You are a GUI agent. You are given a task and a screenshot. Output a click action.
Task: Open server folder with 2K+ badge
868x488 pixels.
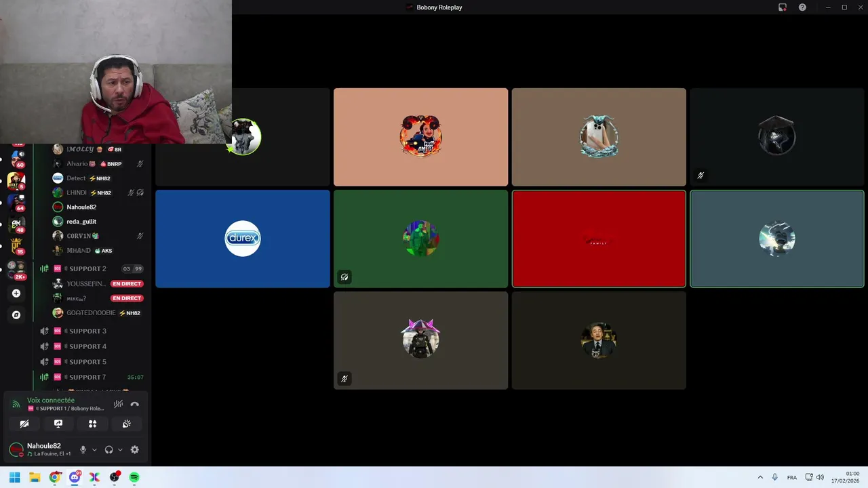(x=16, y=269)
